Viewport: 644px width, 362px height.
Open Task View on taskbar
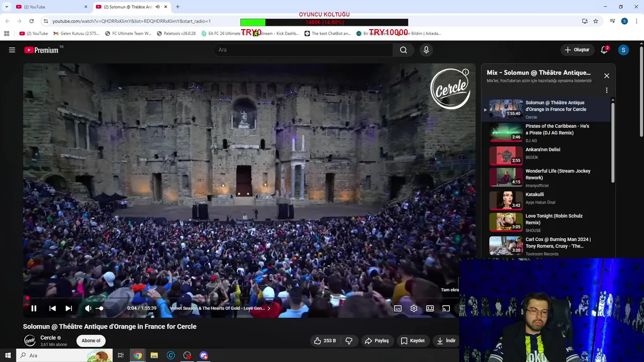tap(121, 355)
